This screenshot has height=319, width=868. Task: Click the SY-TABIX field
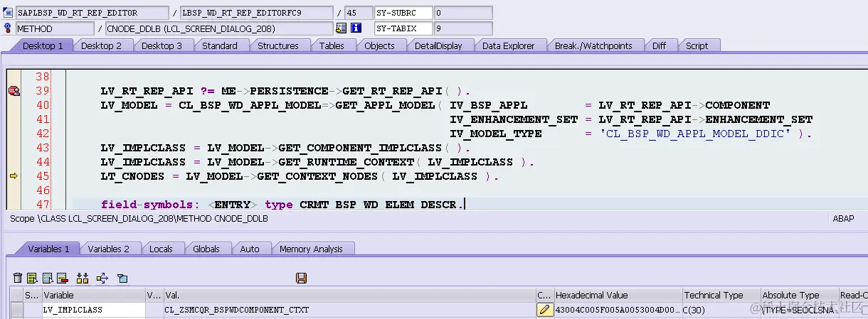[403, 28]
